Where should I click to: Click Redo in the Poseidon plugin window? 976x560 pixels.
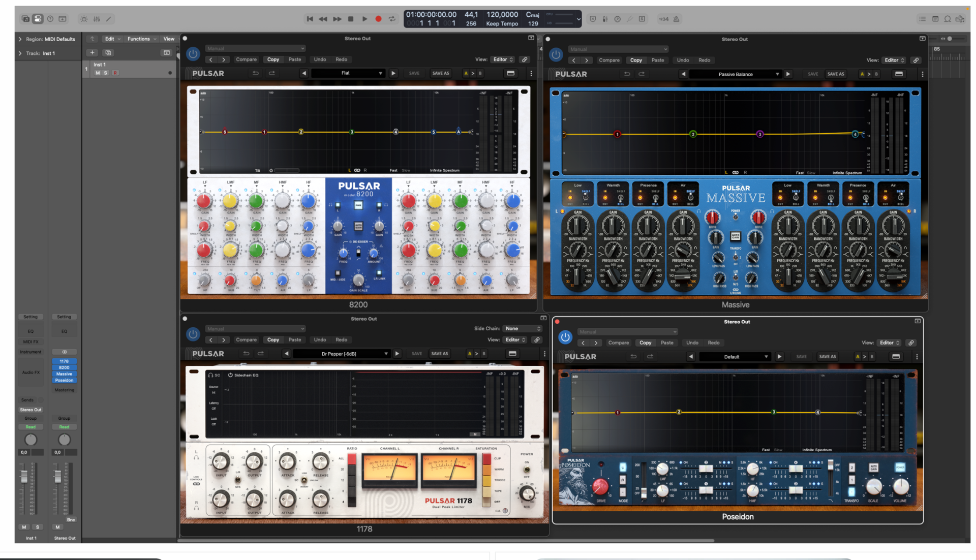tap(714, 343)
